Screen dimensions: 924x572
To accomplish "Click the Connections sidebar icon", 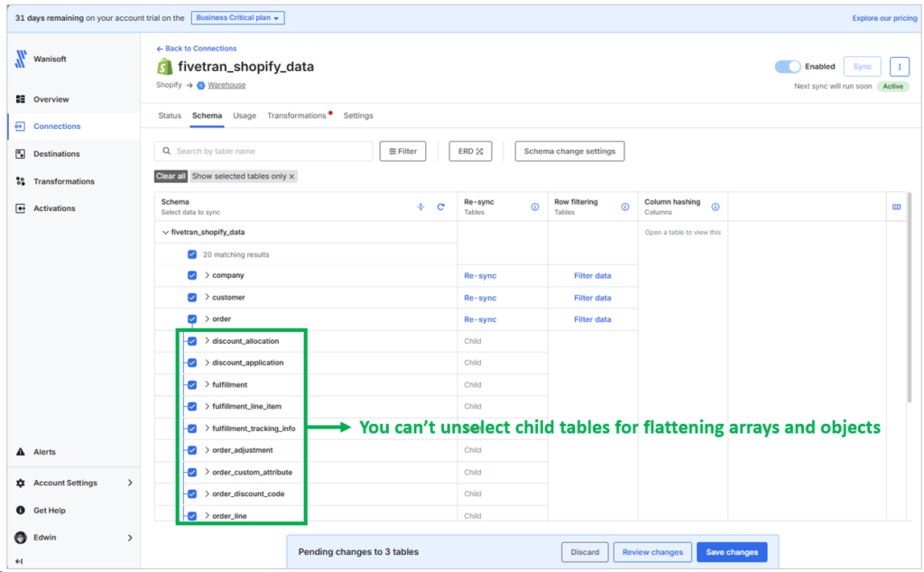I will pos(20,126).
